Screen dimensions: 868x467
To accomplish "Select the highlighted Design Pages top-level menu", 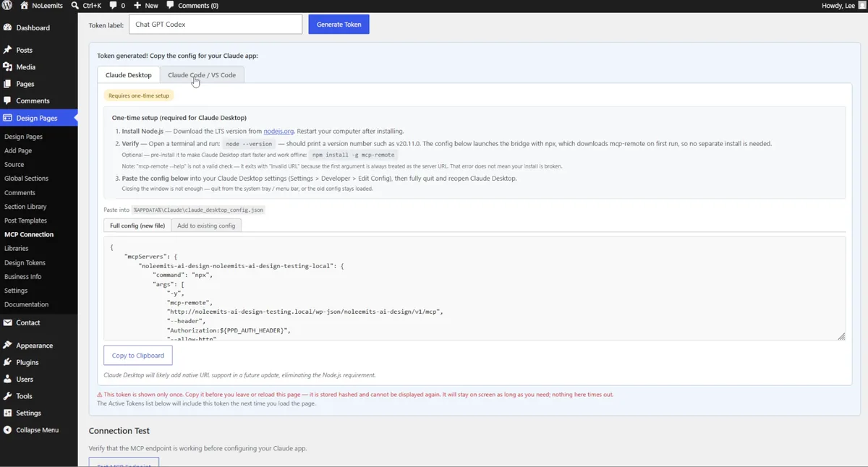I will (38, 118).
